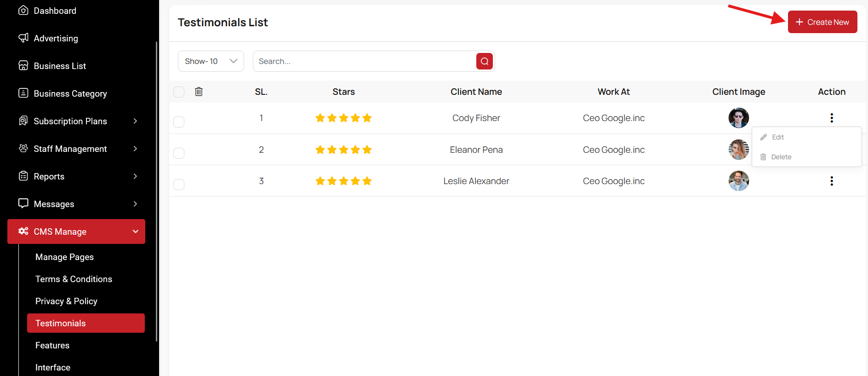This screenshot has height=376, width=868.
Task: Check the checkbox for Eleanor Pena row
Action: (179, 153)
